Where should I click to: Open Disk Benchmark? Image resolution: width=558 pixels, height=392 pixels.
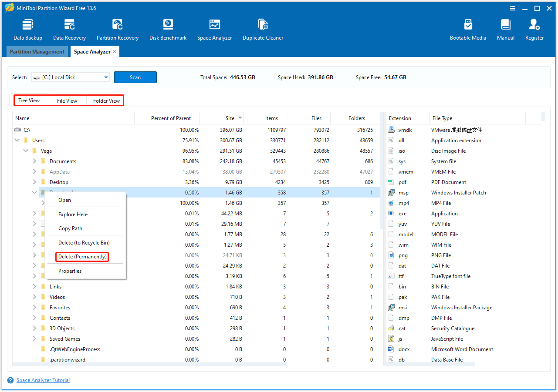[x=168, y=28]
